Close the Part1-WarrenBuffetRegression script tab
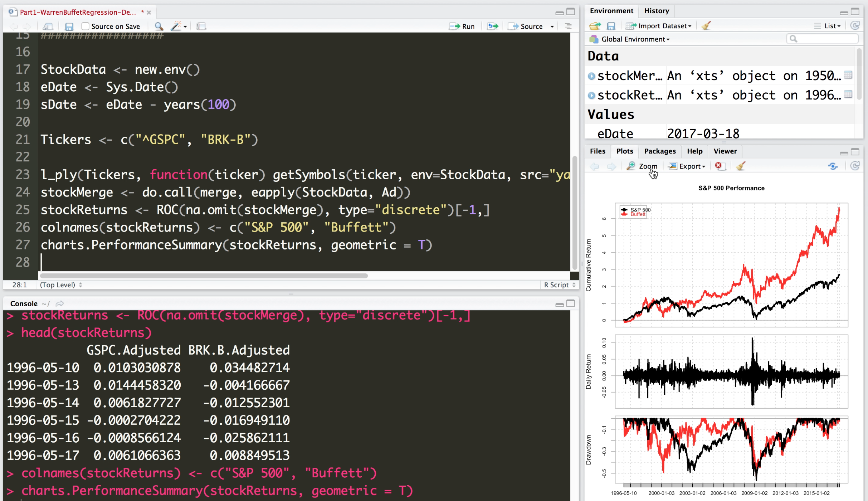Screen dimensions: 868x501 [149, 13]
